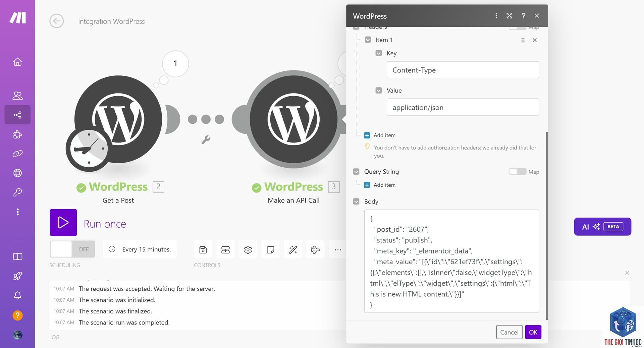Toggle the Query String Map switch
The width and height of the screenshot is (644, 348).
pos(517,172)
